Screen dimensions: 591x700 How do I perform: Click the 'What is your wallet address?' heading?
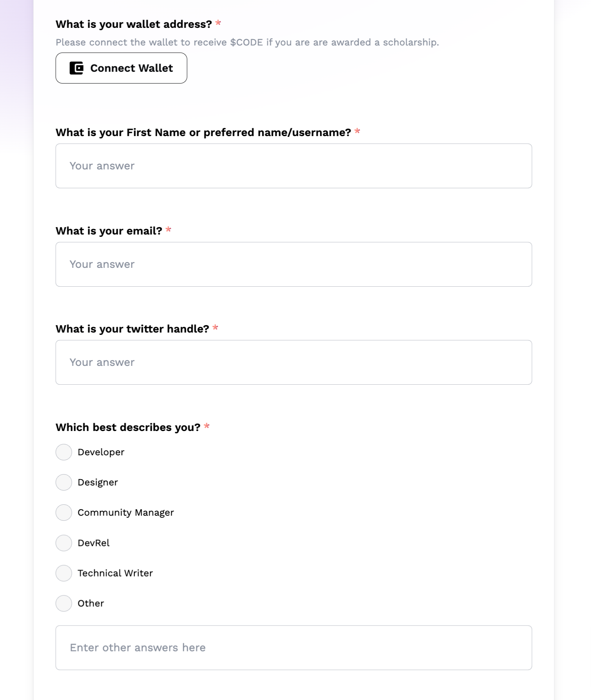[x=134, y=24]
